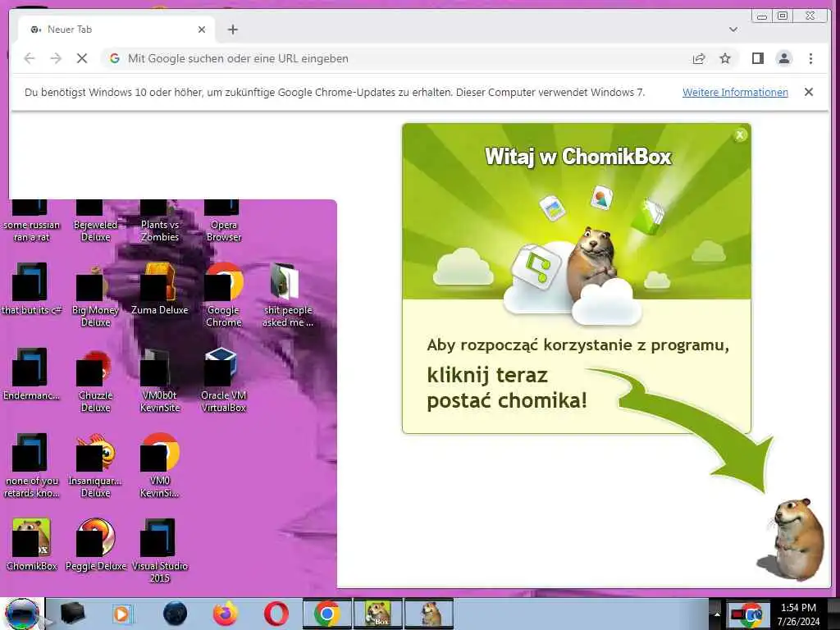
Task: Switch to ChomikBox taskbar button
Action: tap(377, 614)
